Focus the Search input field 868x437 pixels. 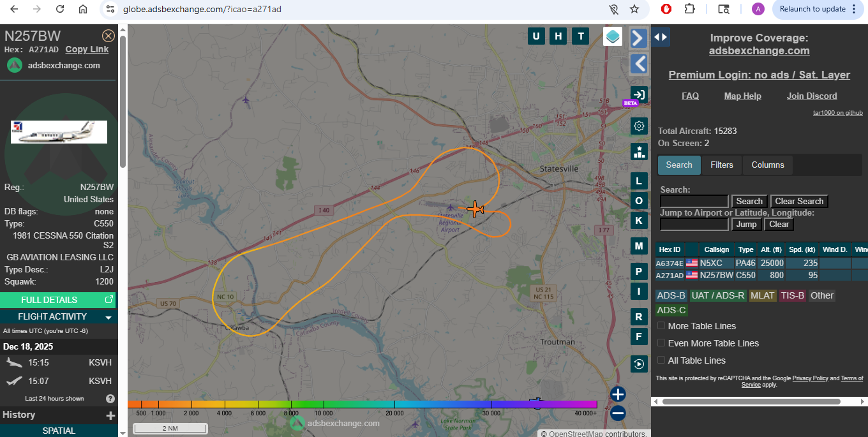pyautogui.click(x=694, y=201)
